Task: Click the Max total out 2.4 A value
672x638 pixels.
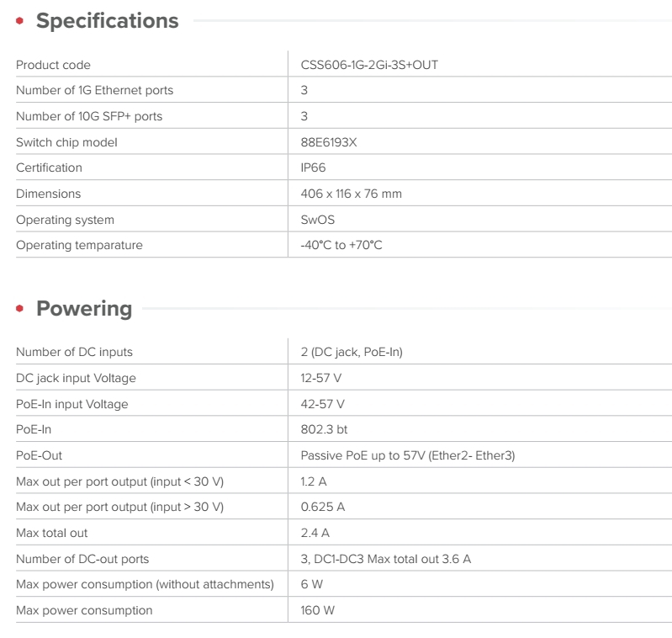Action: pos(315,533)
